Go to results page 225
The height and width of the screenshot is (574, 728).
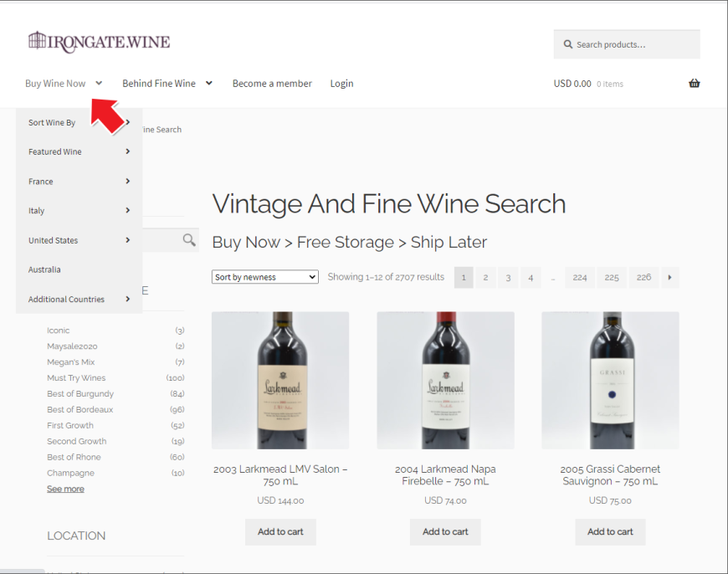(612, 277)
